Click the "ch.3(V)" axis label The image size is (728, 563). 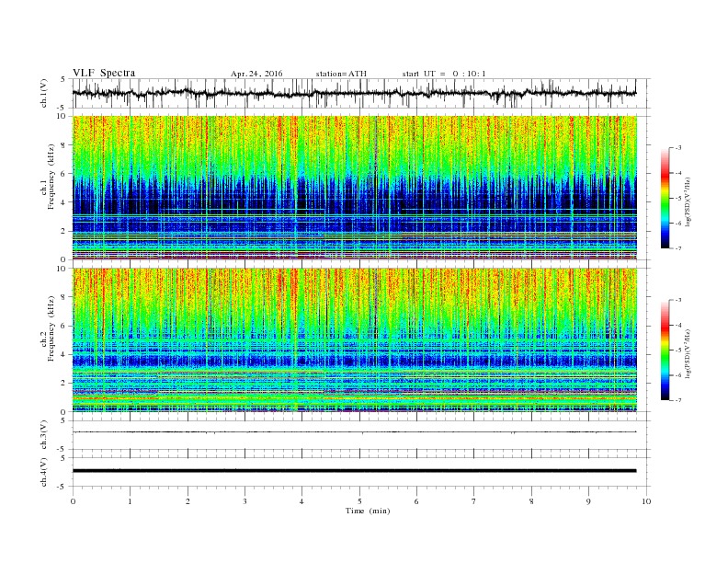pos(43,435)
